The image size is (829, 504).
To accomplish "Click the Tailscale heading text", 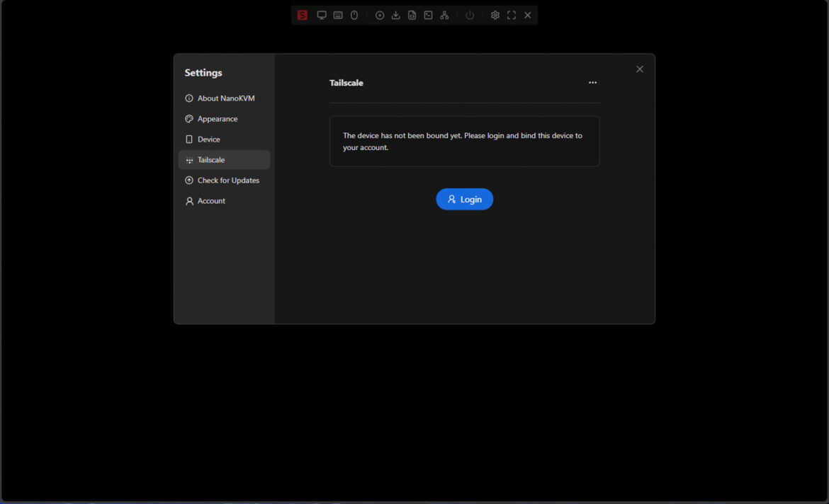I will [346, 83].
